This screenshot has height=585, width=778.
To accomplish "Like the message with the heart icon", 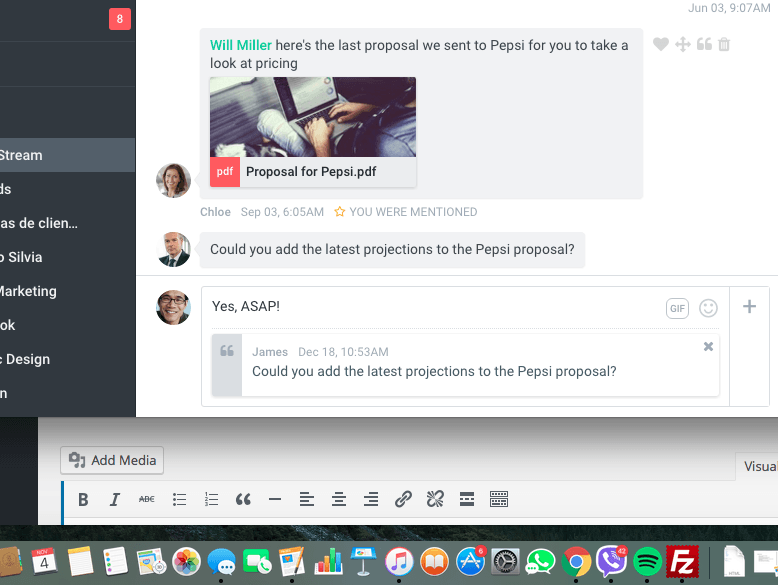I will click(x=660, y=44).
